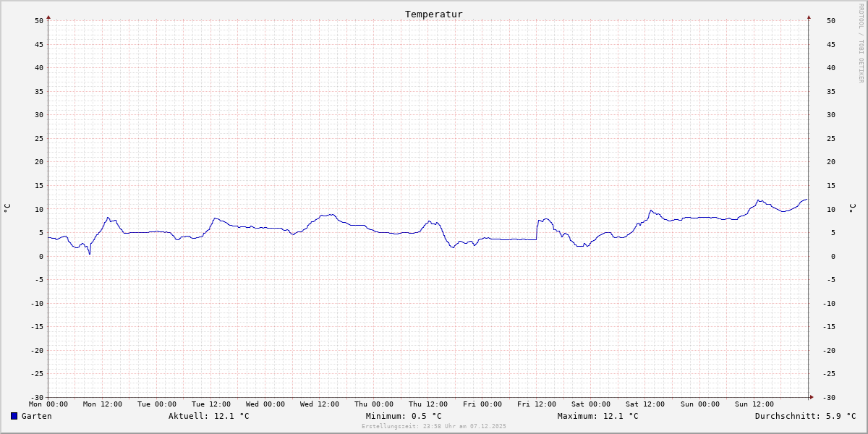Screen dimensions: 868x434
Task: Click the Tue 00:00 axis label
Action: coord(157,404)
